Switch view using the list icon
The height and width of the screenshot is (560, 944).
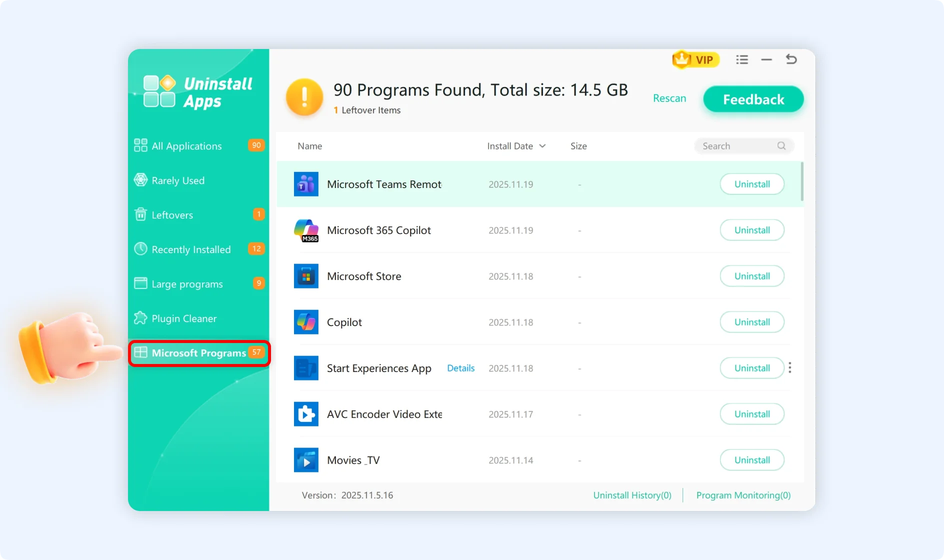point(742,59)
